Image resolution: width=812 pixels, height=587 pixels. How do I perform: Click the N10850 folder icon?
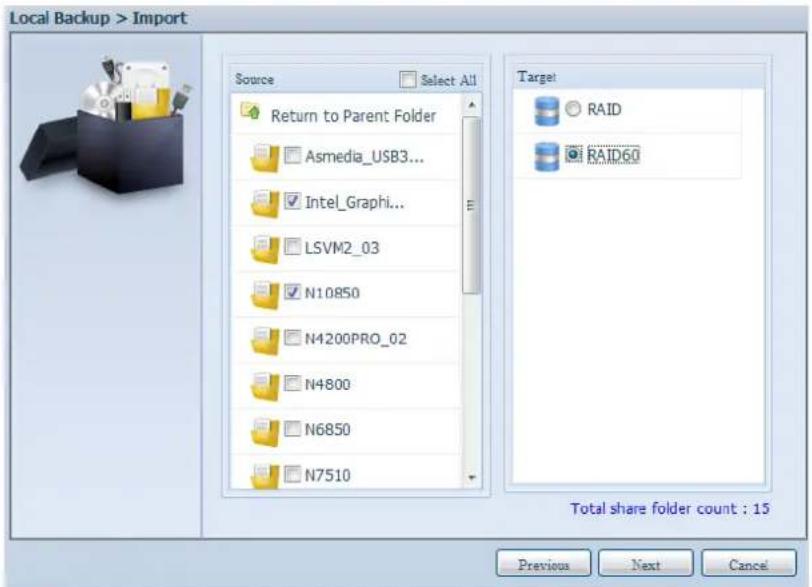[x=265, y=294]
